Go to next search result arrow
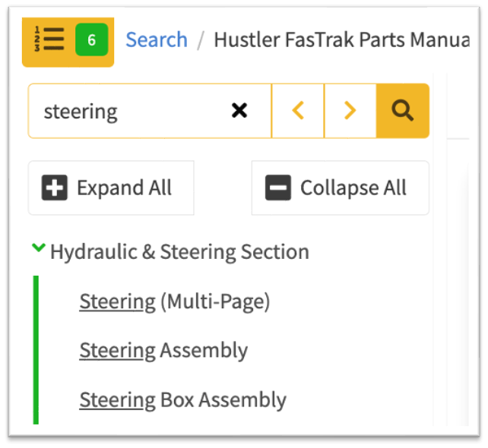488x448 pixels. point(350,111)
